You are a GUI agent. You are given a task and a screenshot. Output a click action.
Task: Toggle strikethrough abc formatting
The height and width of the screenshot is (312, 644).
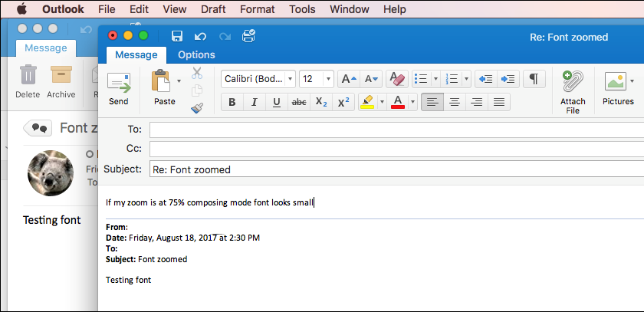coord(299,102)
